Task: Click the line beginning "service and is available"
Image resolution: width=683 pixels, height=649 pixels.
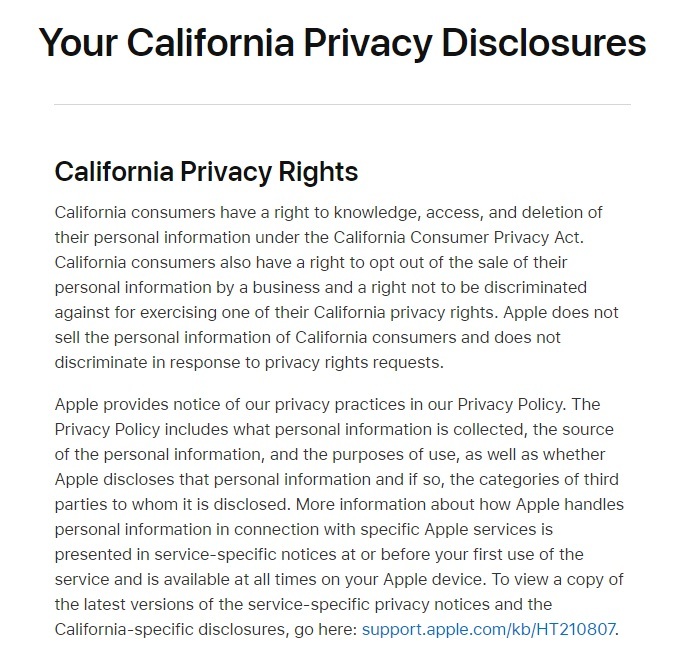Action: click(339, 580)
